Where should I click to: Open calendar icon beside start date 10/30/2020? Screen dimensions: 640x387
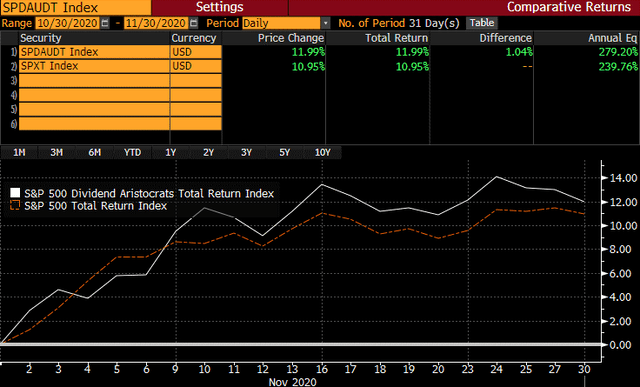(x=105, y=23)
